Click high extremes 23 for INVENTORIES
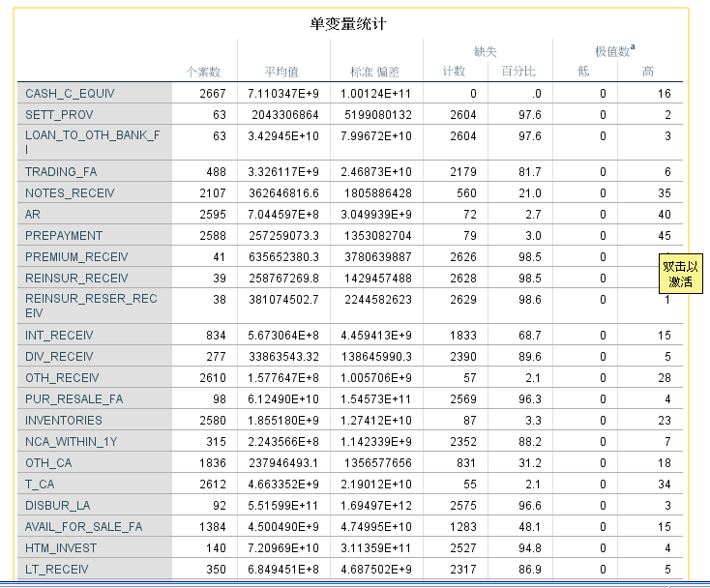 coord(665,420)
